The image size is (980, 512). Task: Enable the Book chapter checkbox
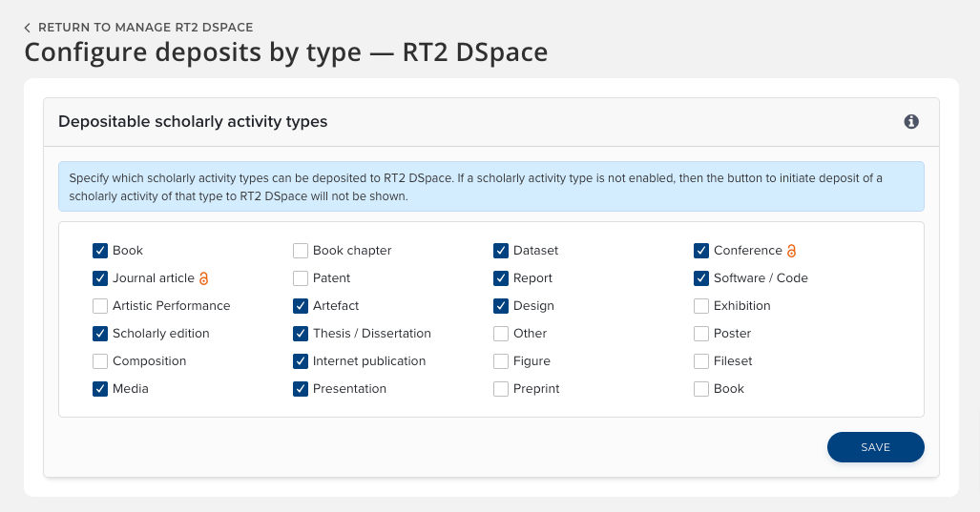(301, 251)
